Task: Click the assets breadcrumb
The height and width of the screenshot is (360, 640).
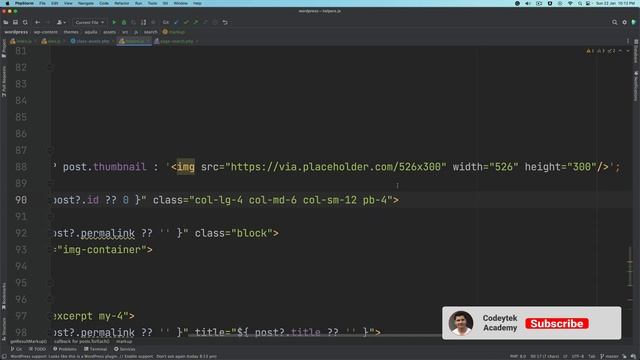Action: click(x=109, y=32)
